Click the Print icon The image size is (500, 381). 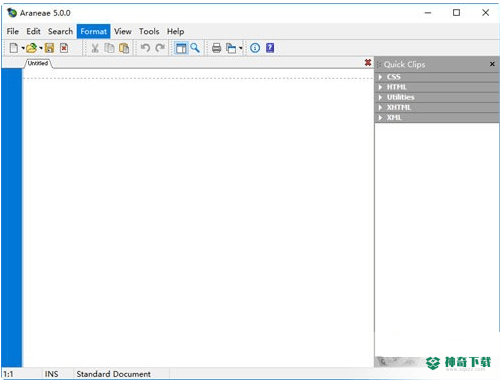(x=217, y=48)
